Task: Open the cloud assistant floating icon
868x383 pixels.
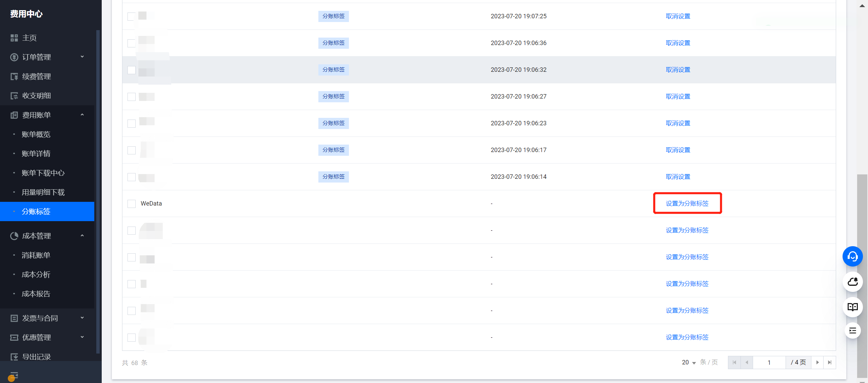Action: pyautogui.click(x=852, y=282)
